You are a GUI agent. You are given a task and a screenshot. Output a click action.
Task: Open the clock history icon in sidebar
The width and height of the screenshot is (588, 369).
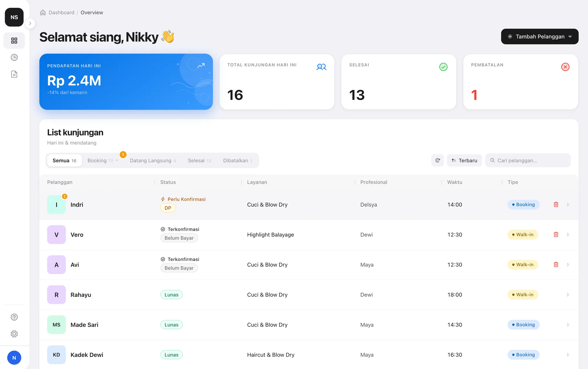click(x=14, y=57)
